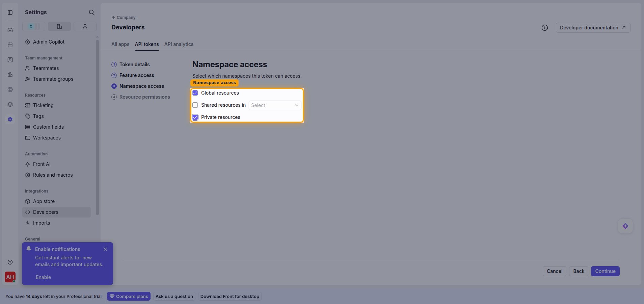Viewport: 644px width, 304px height.
Task: Uncheck the Global resources checkbox
Action: click(195, 93)
